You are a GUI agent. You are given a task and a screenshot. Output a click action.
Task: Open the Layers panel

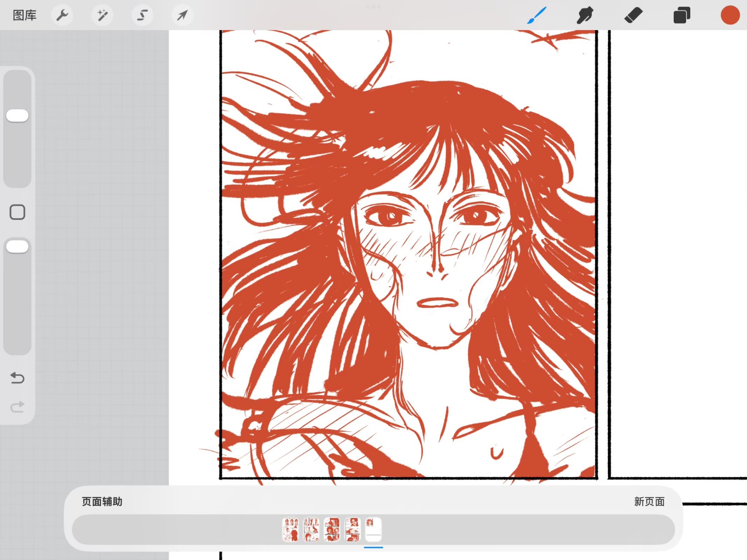pyautogui.click(x=682, y=15)
